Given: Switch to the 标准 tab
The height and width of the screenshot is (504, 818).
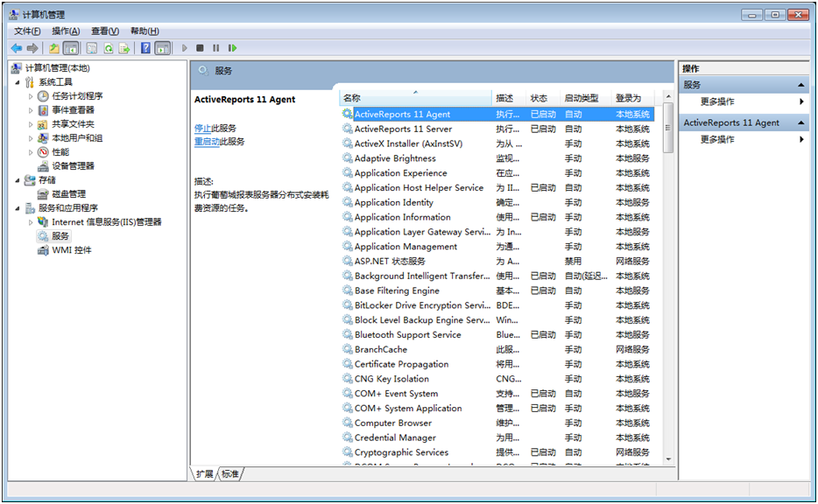Looking at the screenshot, I should click(x=230, y=473).
